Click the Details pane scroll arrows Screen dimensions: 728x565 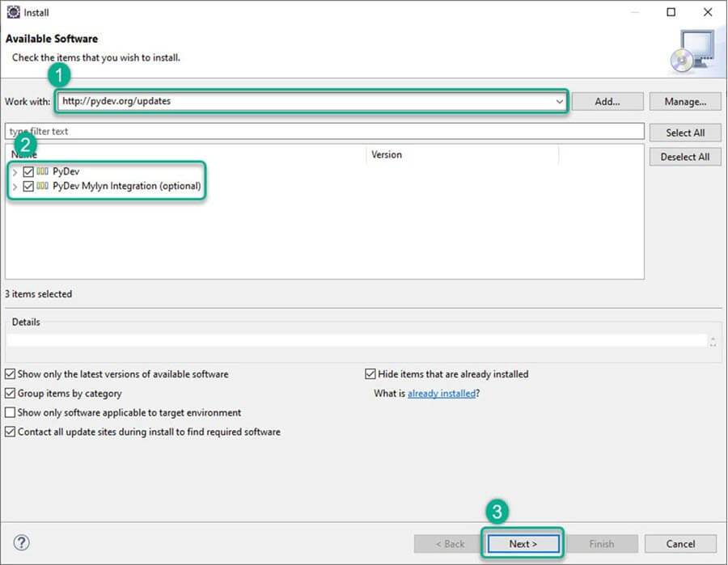[712, 341]
